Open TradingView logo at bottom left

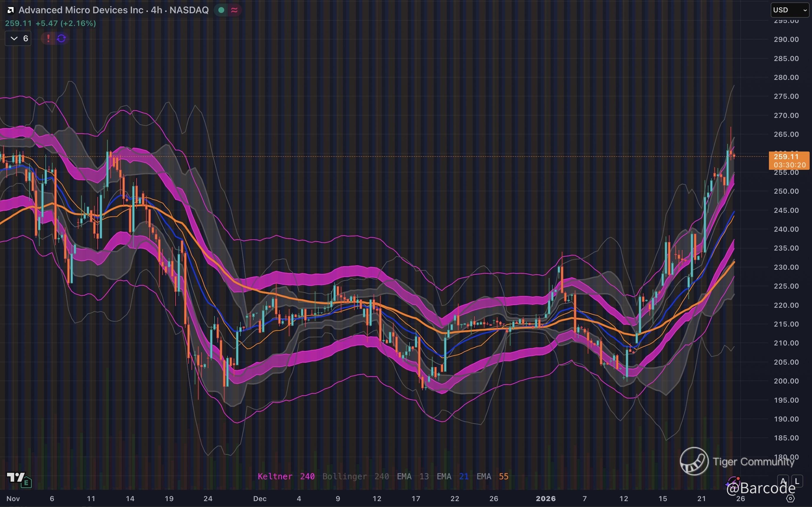pos(16,477)
